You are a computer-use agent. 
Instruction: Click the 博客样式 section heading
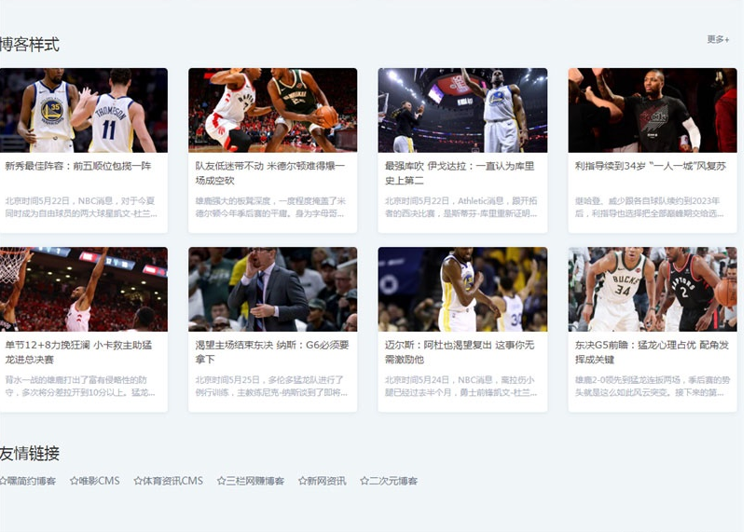30,45
